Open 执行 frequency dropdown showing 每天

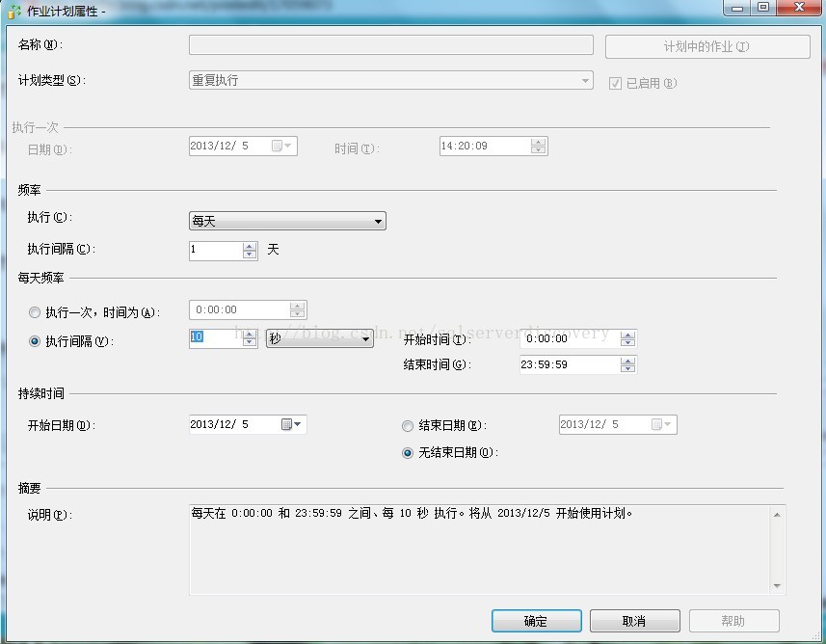pos(287,221)
